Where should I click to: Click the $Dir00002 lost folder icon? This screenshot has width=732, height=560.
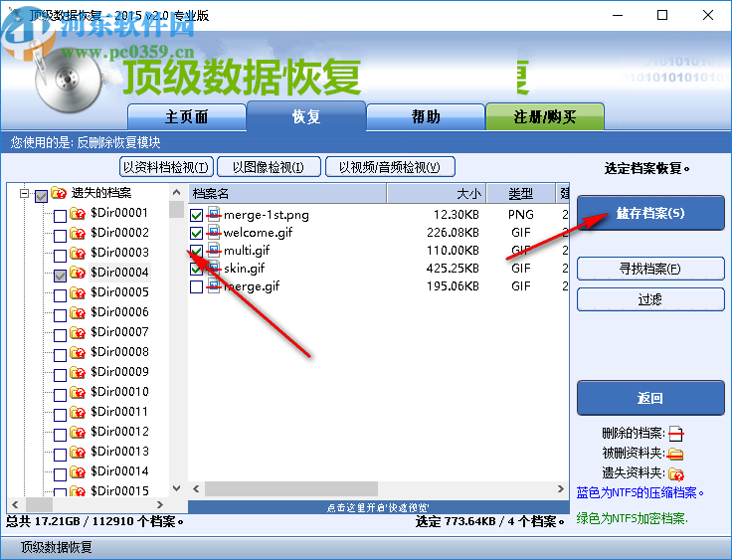[x=78, y=233]
